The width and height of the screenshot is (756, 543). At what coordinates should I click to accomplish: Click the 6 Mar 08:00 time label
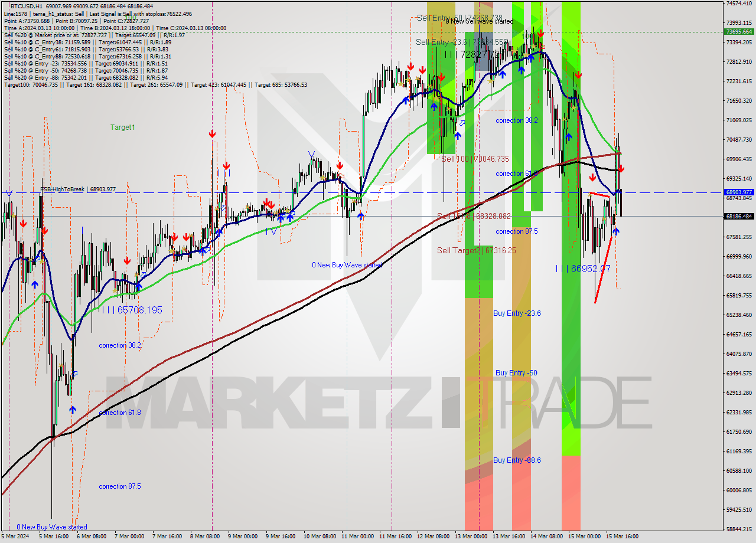92,537
